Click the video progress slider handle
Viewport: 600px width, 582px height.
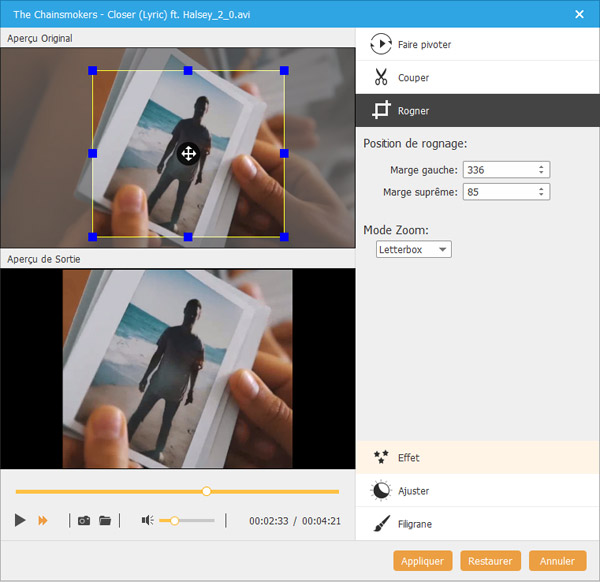pyautogui.click(x=206, y=491)
